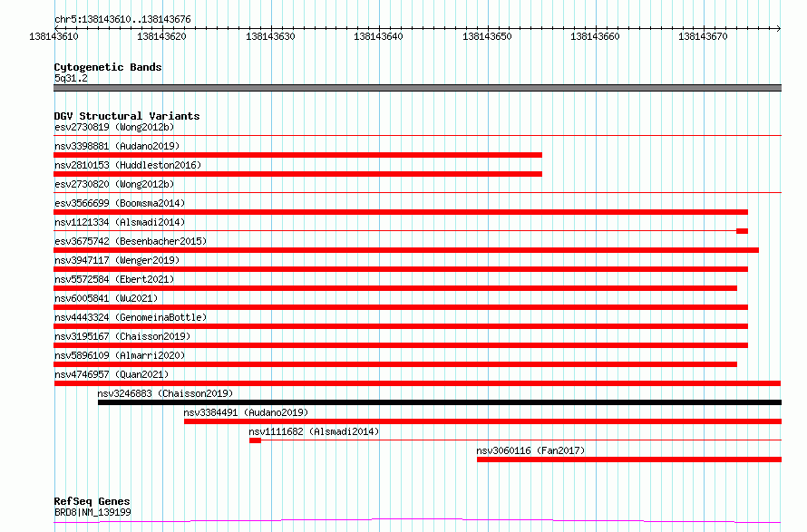Viewport: 807px width, 532px height.
Task: Click the red bar of nsv4746957
Action: (417, 383)
